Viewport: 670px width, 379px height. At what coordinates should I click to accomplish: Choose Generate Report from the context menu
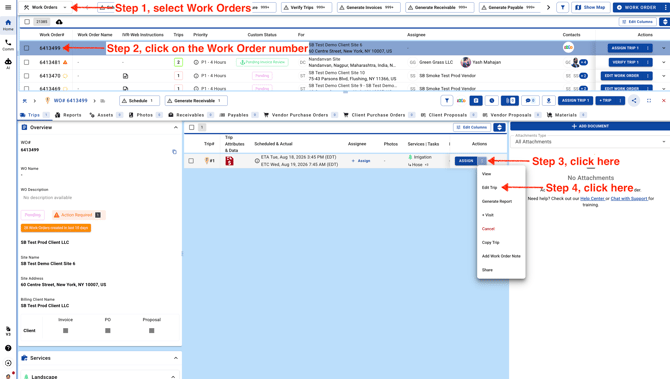(x=497, y=201)
